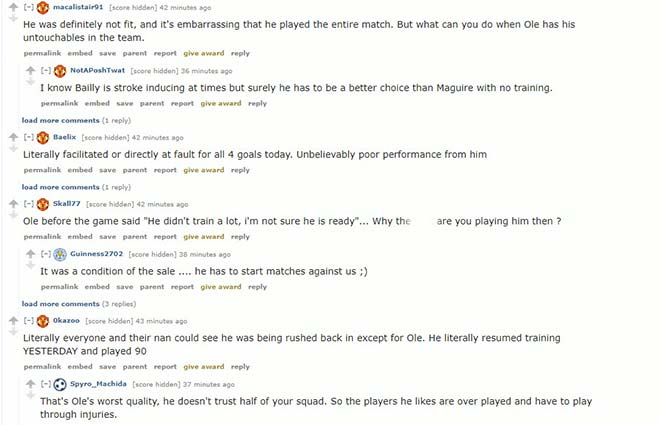660x425 pixels.
Task: Upvote macalistair91's comment
Action: pos(13,7)
